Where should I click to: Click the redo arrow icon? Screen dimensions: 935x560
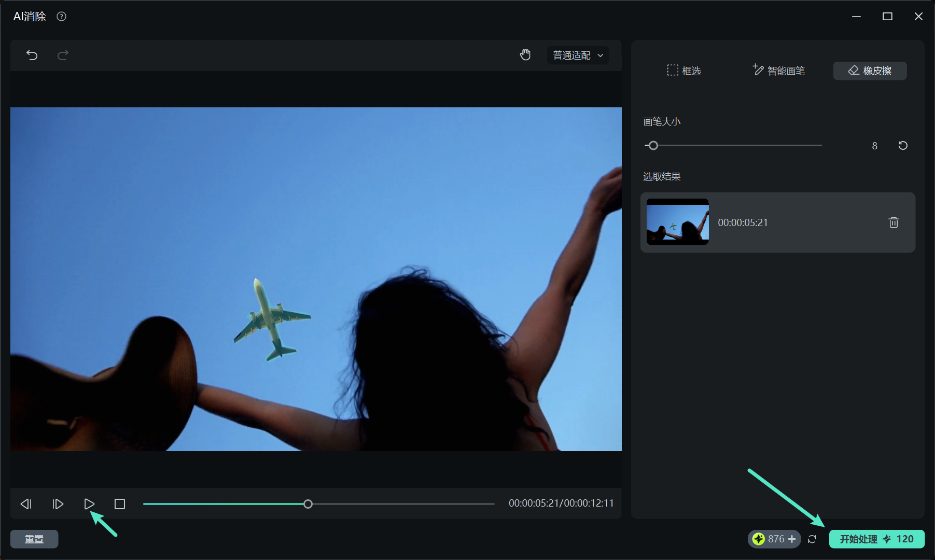[x=63, y=55]
